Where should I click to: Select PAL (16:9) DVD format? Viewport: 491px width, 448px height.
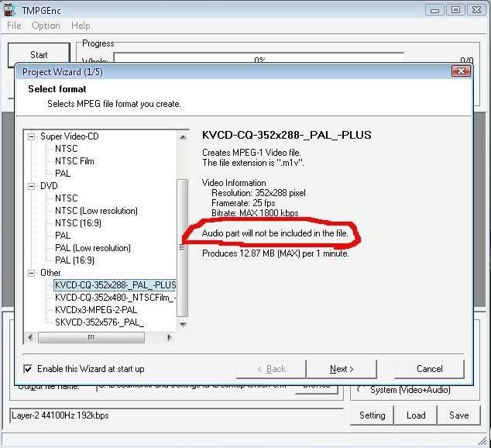(x=74, y=260)
